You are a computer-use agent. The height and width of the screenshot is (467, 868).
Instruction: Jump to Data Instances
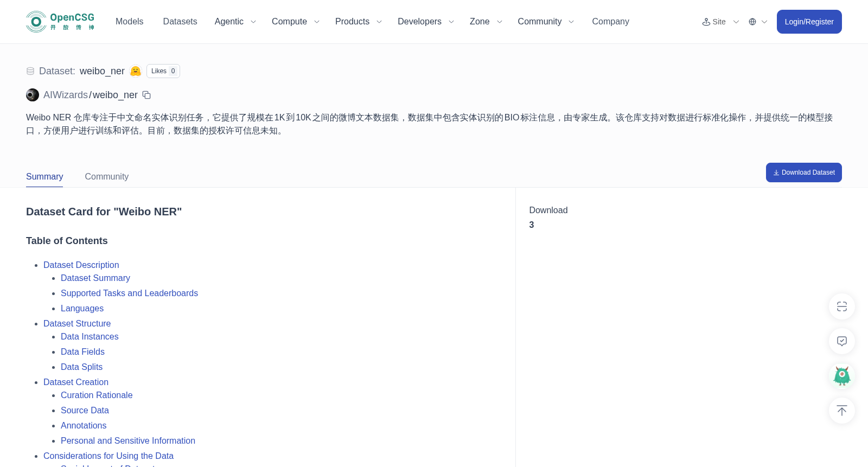[x=90, y=336]
